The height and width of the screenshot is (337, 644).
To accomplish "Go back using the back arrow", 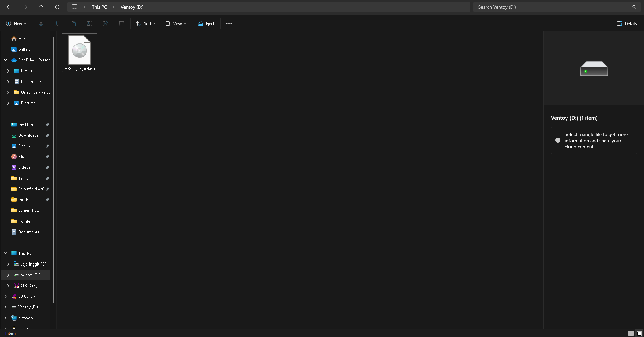I will click(9, 7).
